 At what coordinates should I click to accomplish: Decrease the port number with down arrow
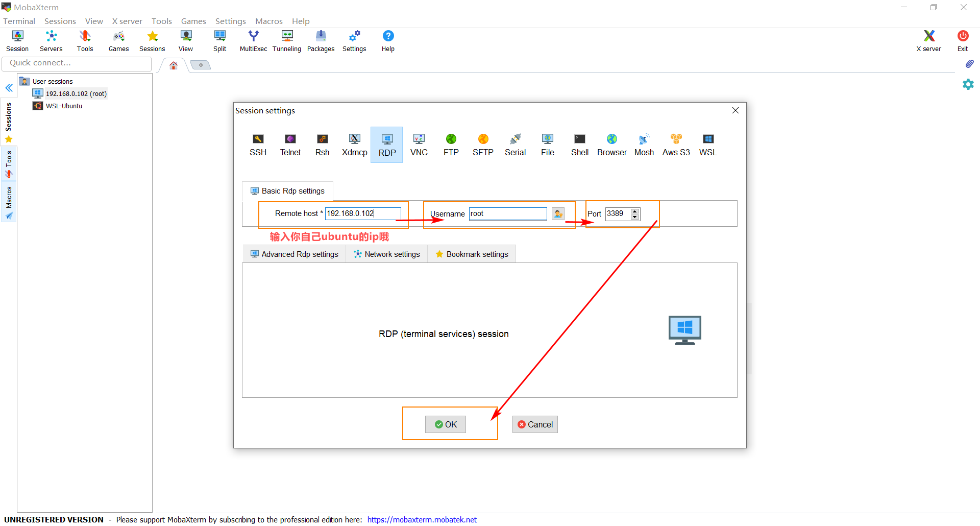pyautogui.click(x=635, y=217)
